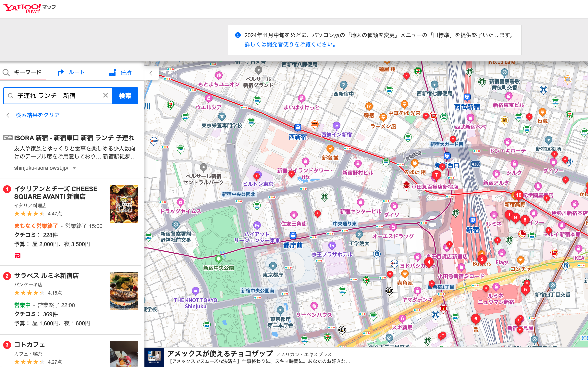This screenshot has height=367, width=588.
Task: Open result コトカフェ
Action: (x=29, y=345)
